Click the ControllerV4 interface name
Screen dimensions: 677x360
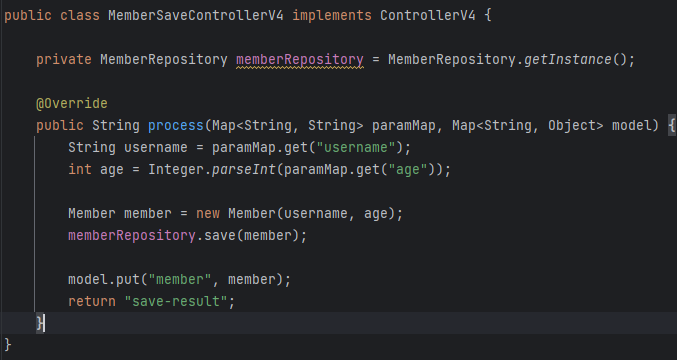[x=428, y=16]
